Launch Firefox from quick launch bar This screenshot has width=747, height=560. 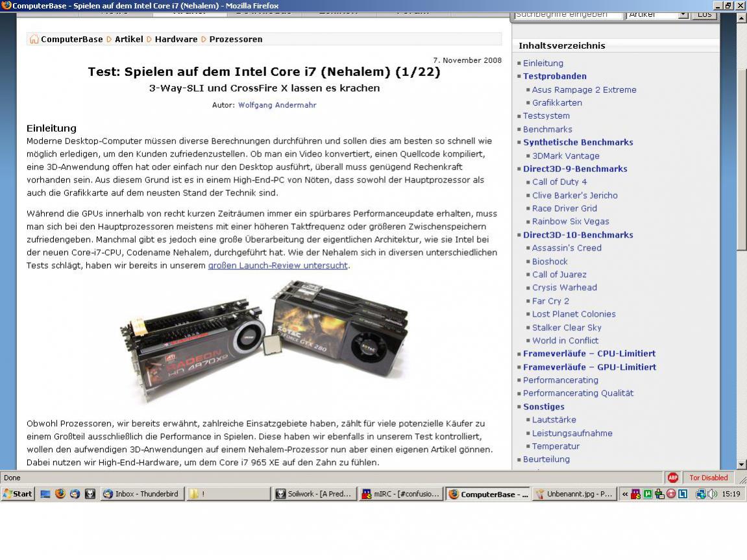click(60, 494)
